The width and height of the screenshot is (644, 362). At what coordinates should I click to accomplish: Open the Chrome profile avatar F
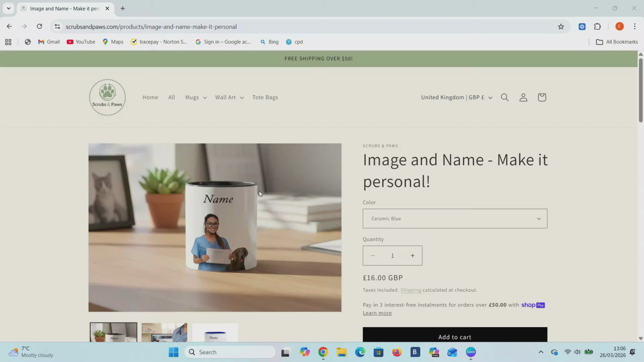coord(620,26)
